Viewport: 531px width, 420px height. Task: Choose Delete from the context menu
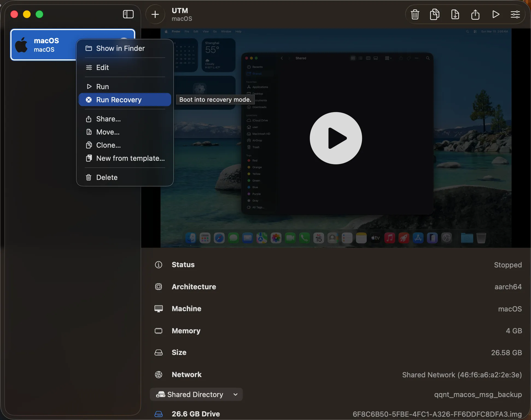(x=125, y=177)
